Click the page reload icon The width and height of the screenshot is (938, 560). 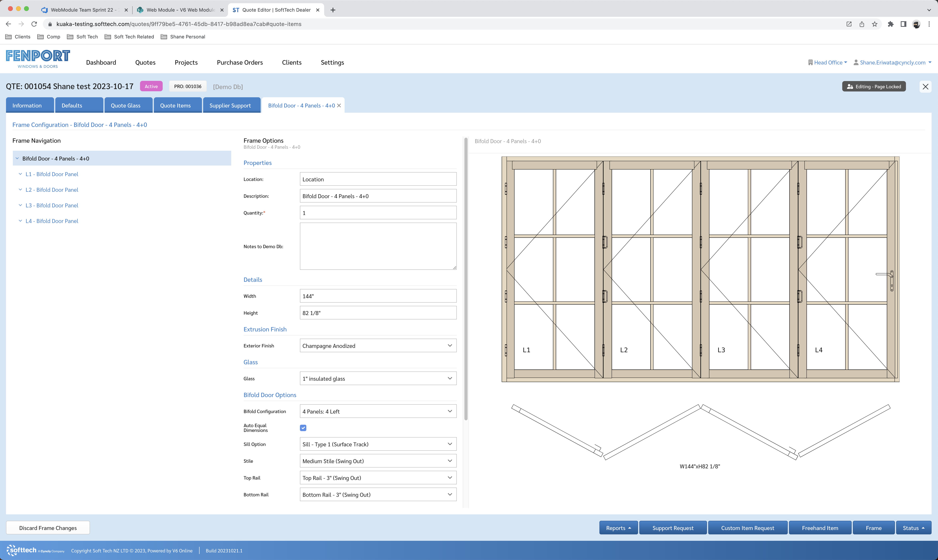click(34, 24)
